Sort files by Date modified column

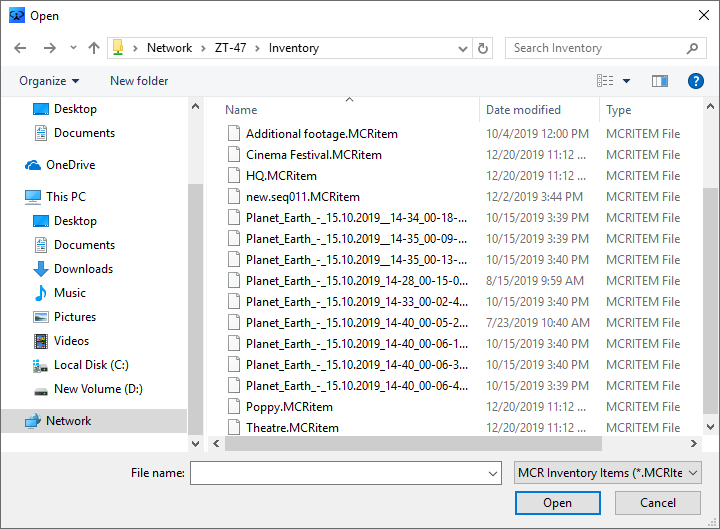(523, 110)
